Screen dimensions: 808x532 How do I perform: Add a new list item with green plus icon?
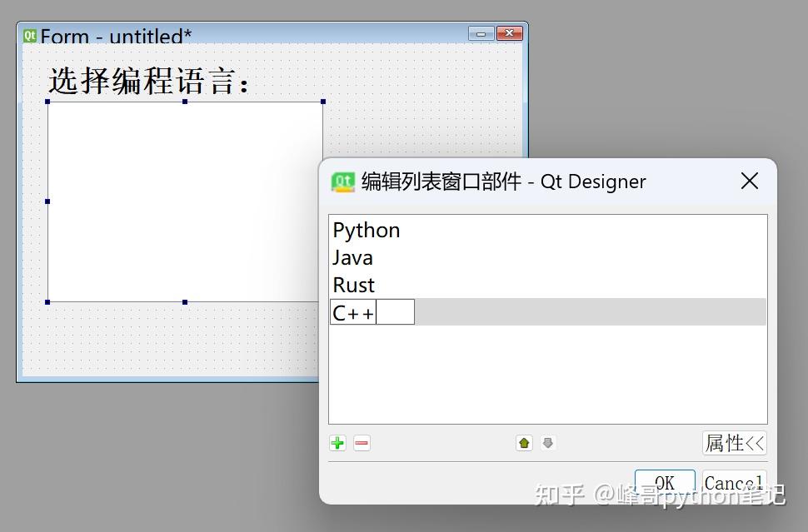click(337, 443)
